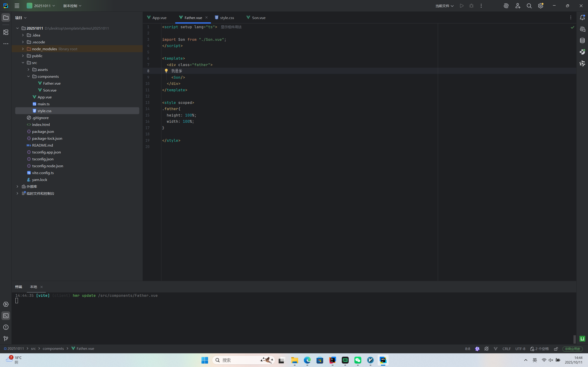Open the Notifications bell icon

582,17
